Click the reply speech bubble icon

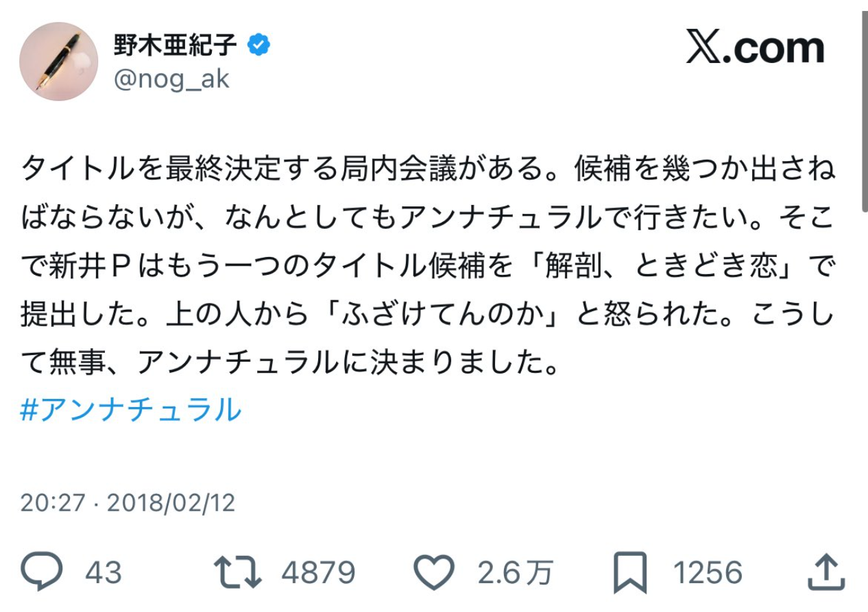[x=41, y=573]
